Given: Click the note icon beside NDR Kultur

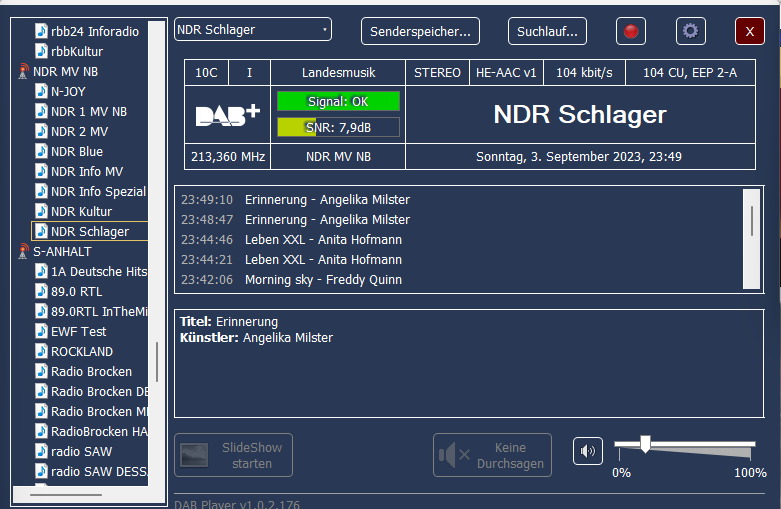Looking at the screenshot, I should coord(41,211).
